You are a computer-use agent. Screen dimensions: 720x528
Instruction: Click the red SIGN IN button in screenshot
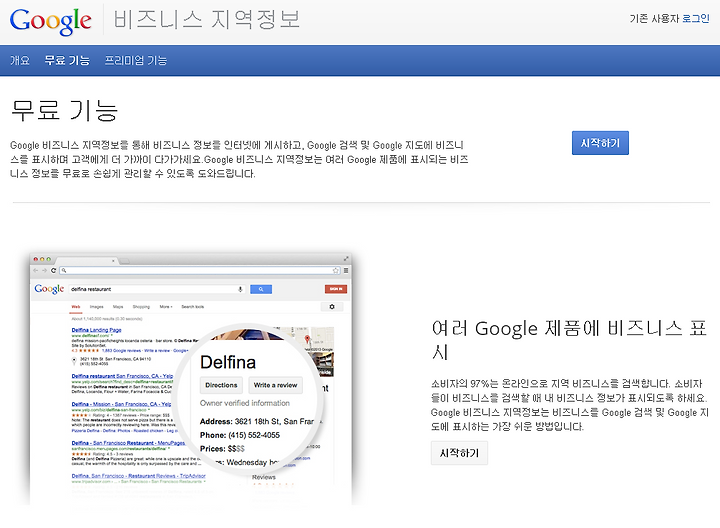pyautogui.click(x=336, y=289)
